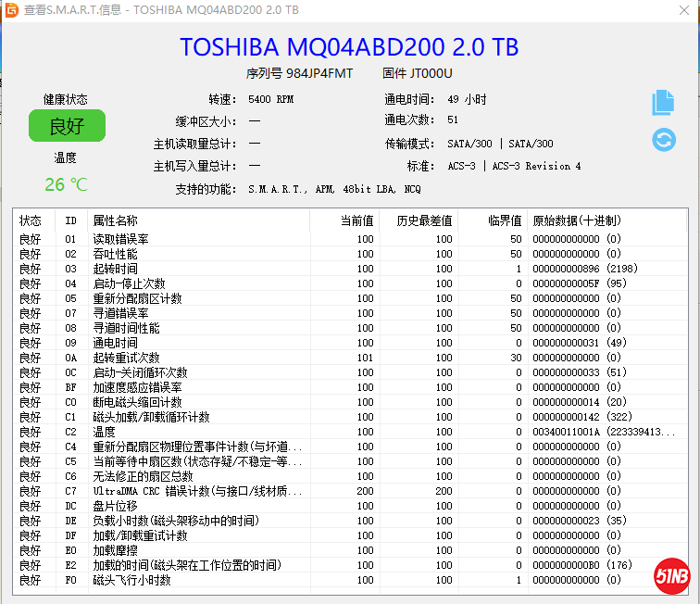Image resolution: width=700 pixels, height=604 pixels.
Task: Click the 历史最差值 column header
Action: click(424, 220)
